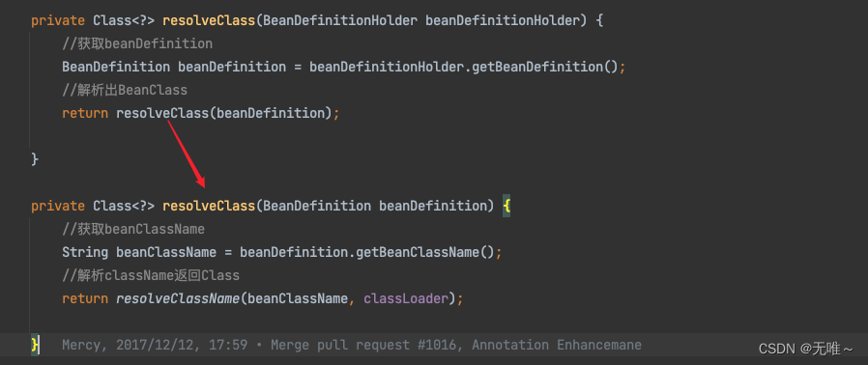This screenshot has height=365, width=868.
Task: Click the comment 解析className返回Class
Action: point(151,275)
